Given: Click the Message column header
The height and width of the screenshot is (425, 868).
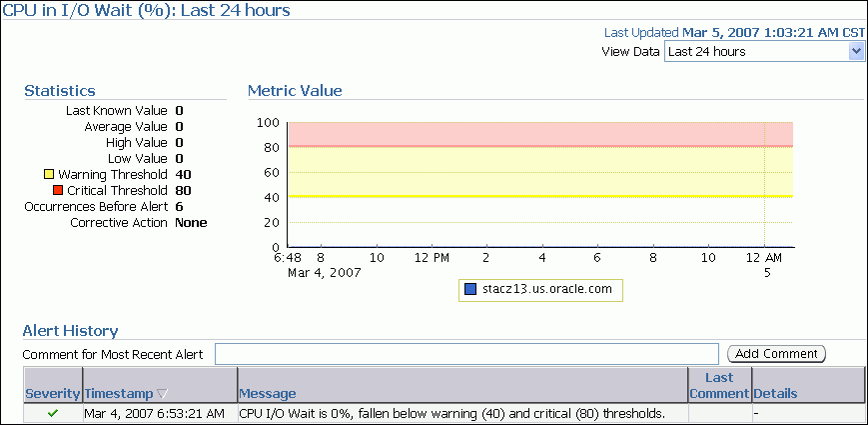Looking at the screenshot, I should 268,394.
